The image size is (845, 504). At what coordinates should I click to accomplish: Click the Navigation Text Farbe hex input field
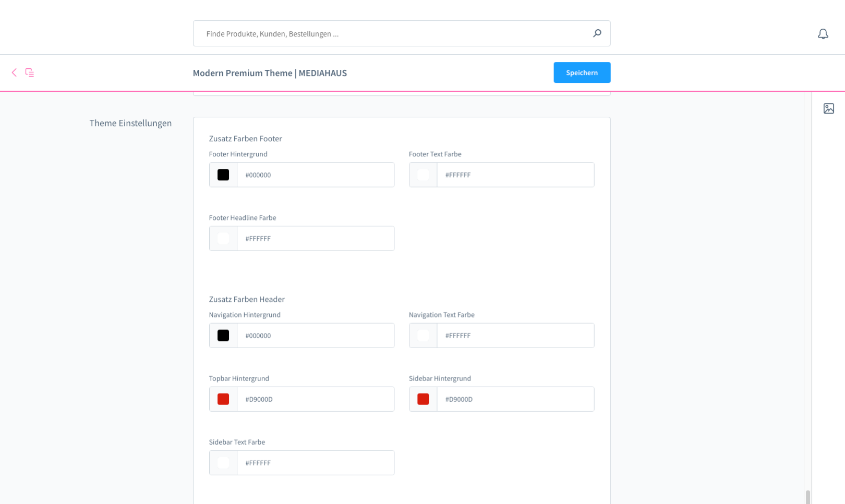point(515,335)
